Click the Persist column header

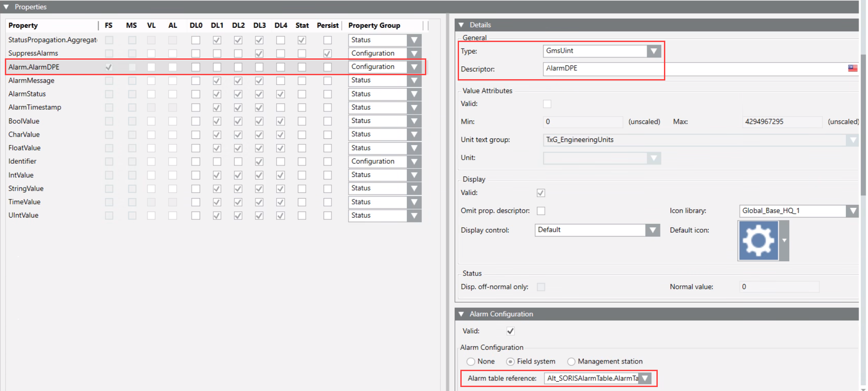point(328,26)
